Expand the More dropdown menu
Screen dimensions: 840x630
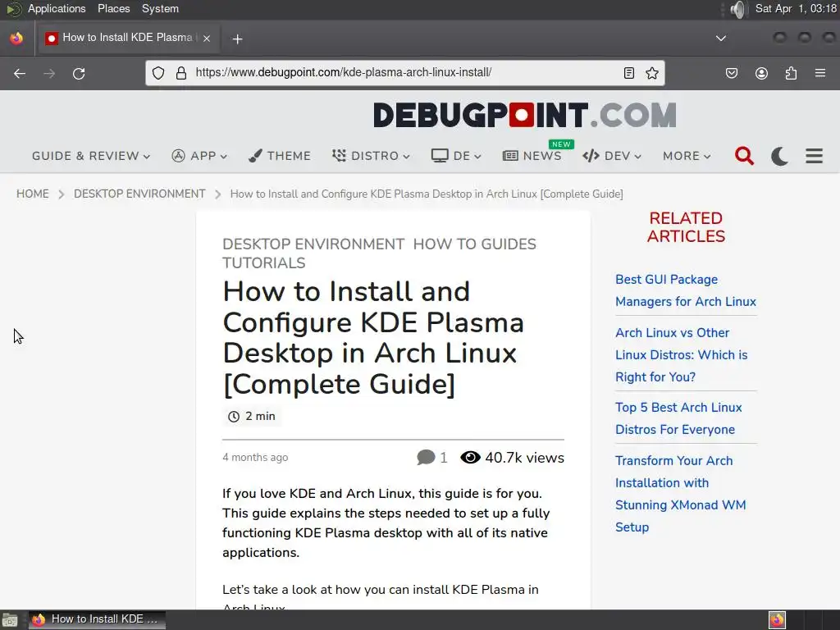[687, 156]
